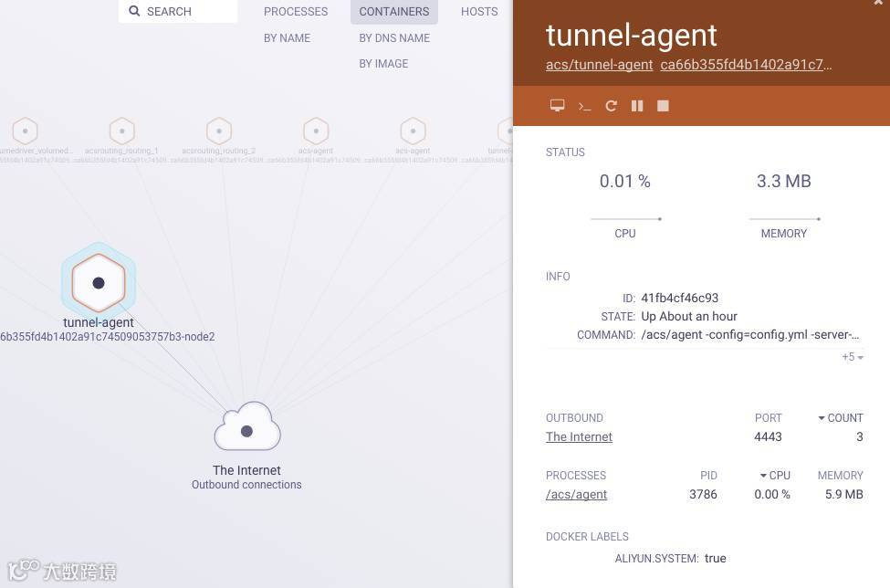Expand the +5 more info rows
The image size is (890, 588).
[852, 357]
